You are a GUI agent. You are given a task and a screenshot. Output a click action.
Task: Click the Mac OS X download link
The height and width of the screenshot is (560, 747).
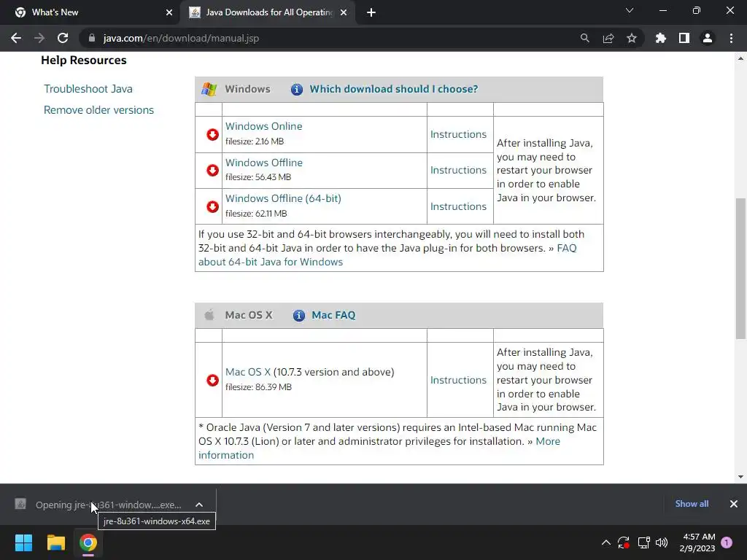coord(248,372)
